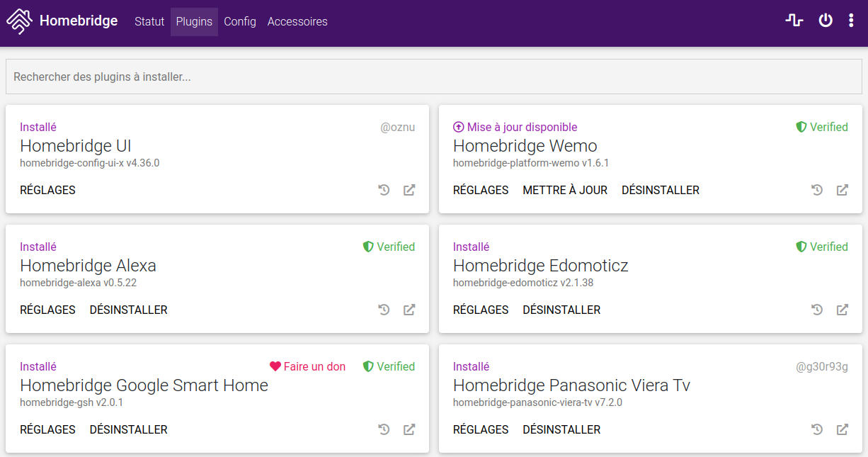The width and height of the screenshot is (868, 457).
Task: Click homebridge-edomoticz v2.1.38 text
Action: pos(523,283)
